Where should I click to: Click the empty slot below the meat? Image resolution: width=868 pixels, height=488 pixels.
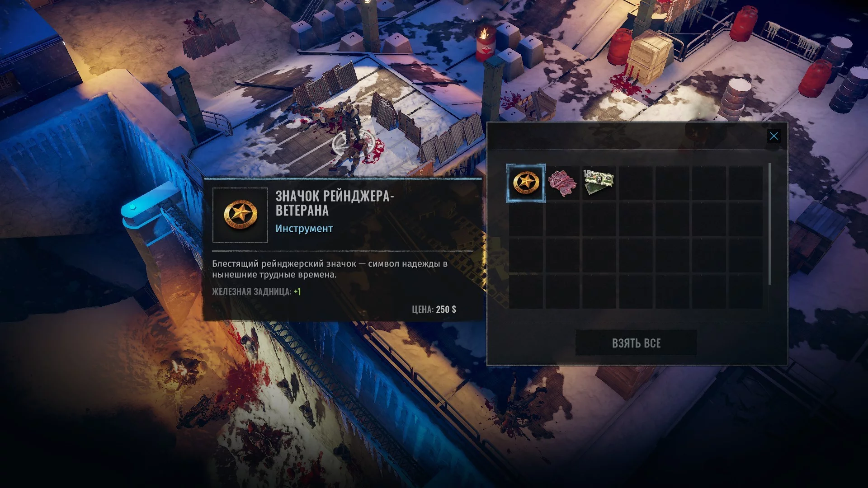[562, 220]
